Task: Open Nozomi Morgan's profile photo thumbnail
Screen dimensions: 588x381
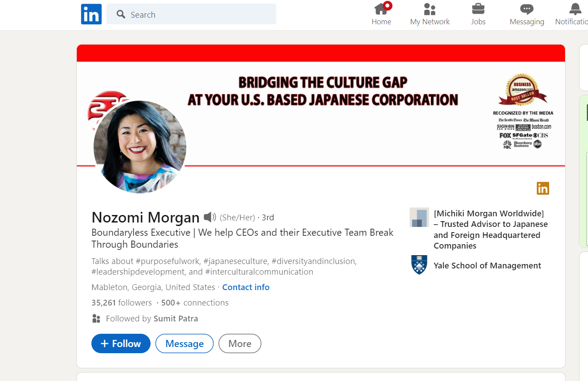Action: pyautogui.click(x=139, y=147)
